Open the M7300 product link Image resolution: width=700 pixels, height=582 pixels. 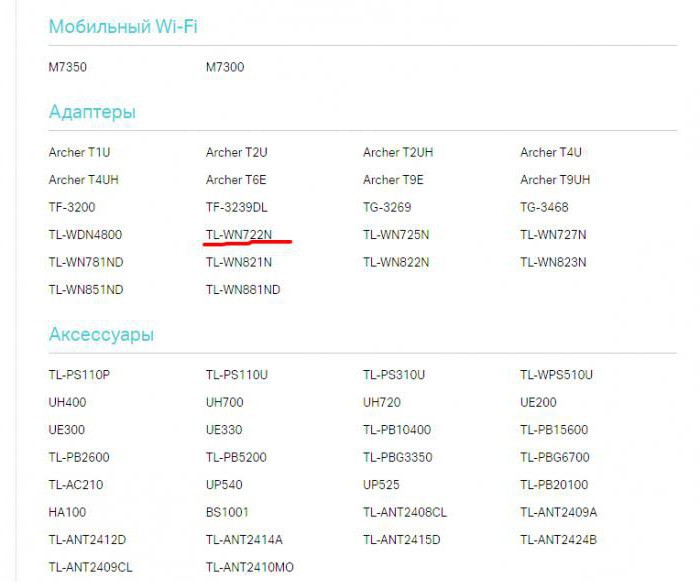point(225,67)
